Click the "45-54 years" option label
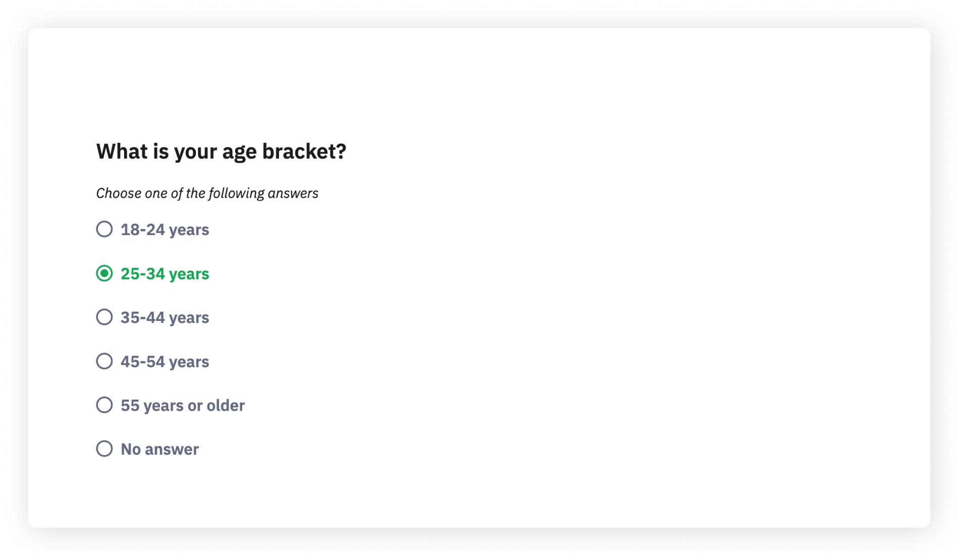Screen dimensions: 963x560 [x=165, y=362]
